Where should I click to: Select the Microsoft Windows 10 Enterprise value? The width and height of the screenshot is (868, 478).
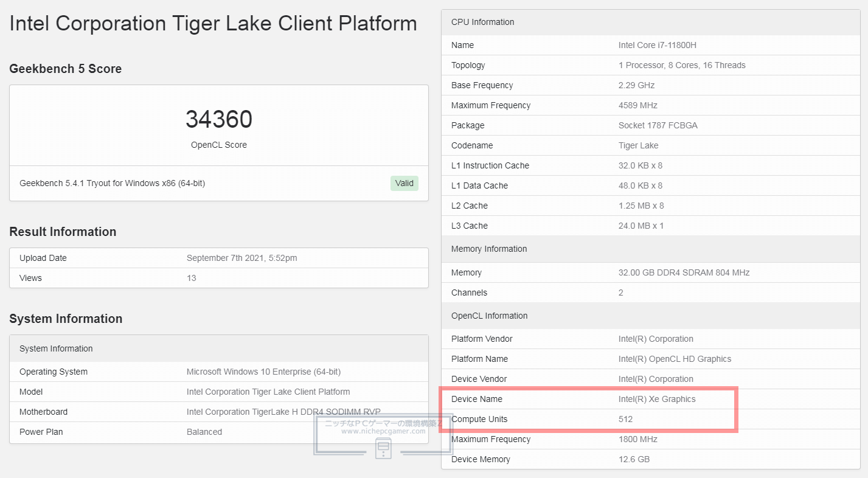tap(263, 372)
